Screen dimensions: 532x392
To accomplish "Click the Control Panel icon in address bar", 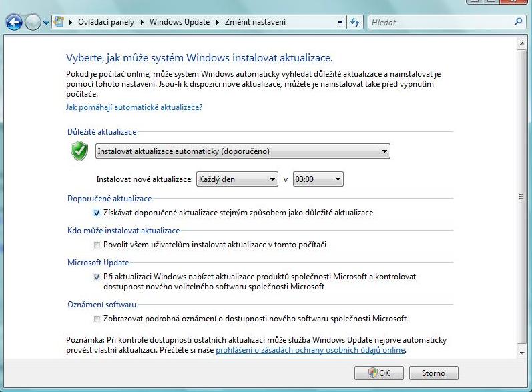I will coord(59,22).
